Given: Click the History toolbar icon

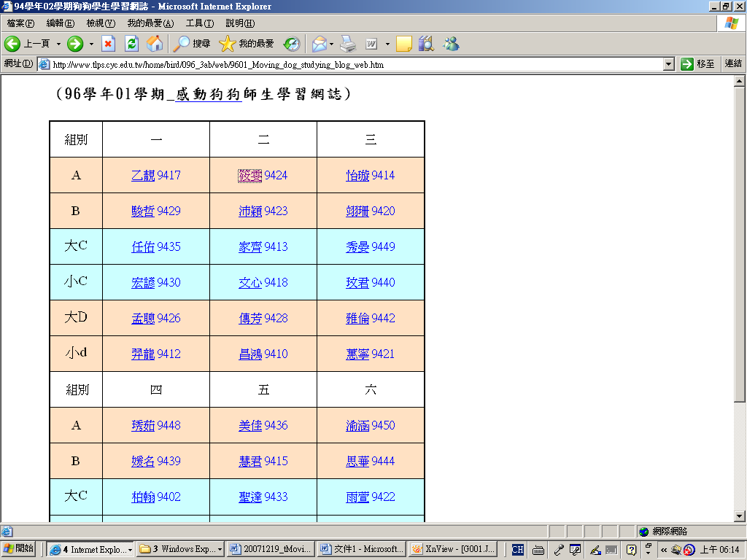Looking at the screenshot, I should [292, 44].
